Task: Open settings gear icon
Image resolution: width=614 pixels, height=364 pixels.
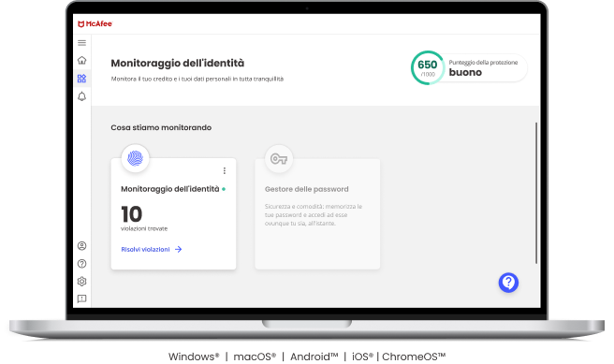Action: pos(81,282)
